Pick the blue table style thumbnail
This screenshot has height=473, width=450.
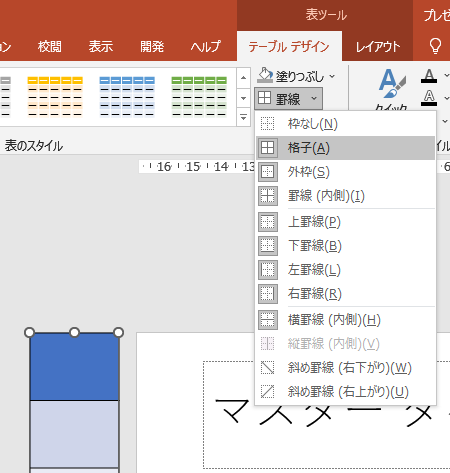coord(127,97)
